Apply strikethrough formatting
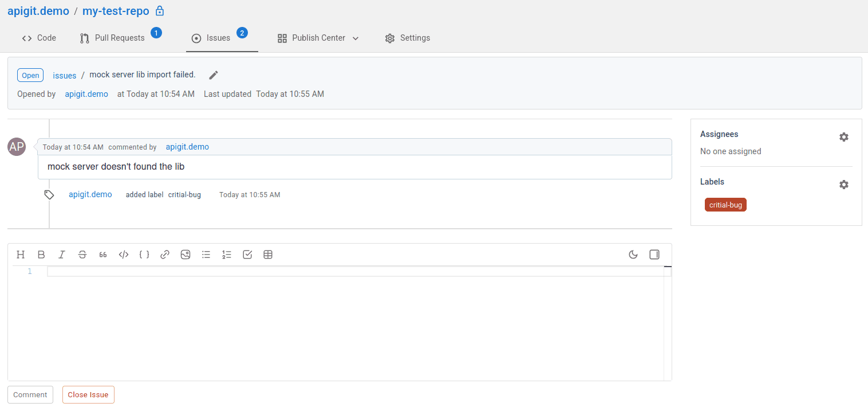The height and width of the screenshot is (411, 868). 82,255
